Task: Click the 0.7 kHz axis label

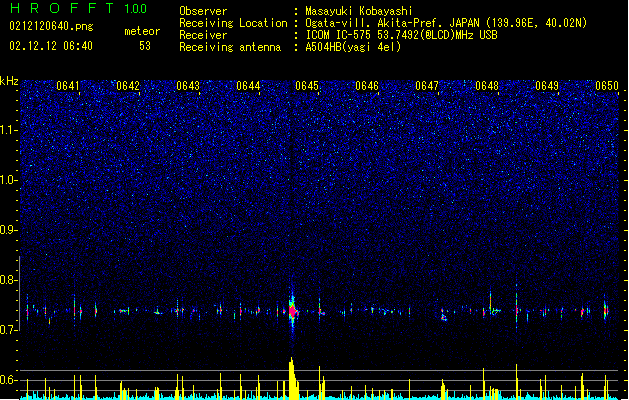Action: pyautogui.click(x=9, y=330)
